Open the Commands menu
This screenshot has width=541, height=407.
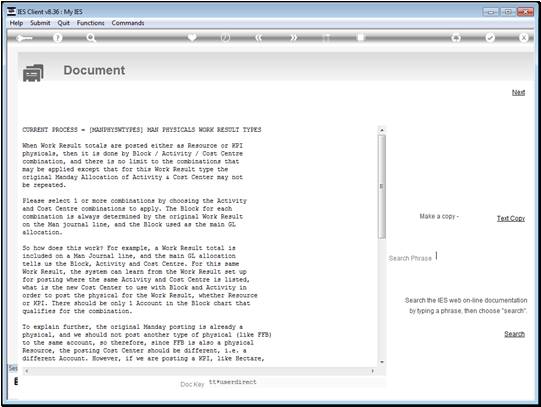click(x=128, y=23)
